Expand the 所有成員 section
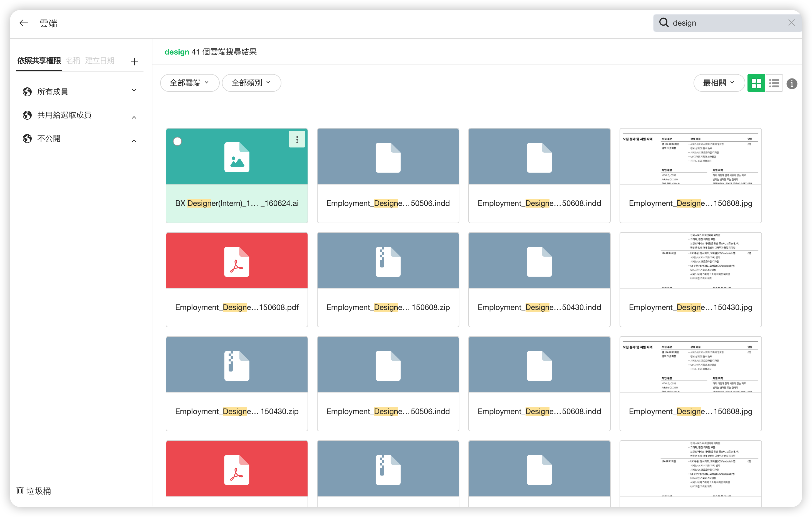This screenshot has height=517, width=812. (x=134, y=90)
